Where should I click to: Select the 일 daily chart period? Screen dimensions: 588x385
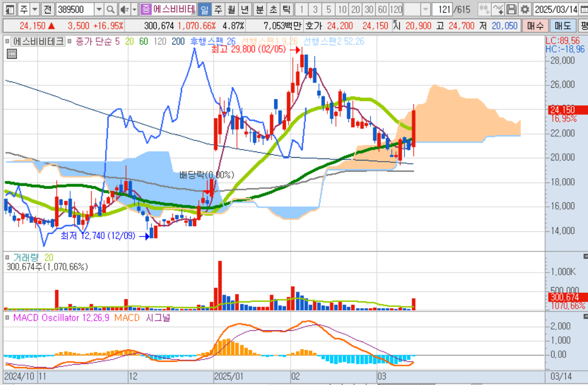(204, 10)
